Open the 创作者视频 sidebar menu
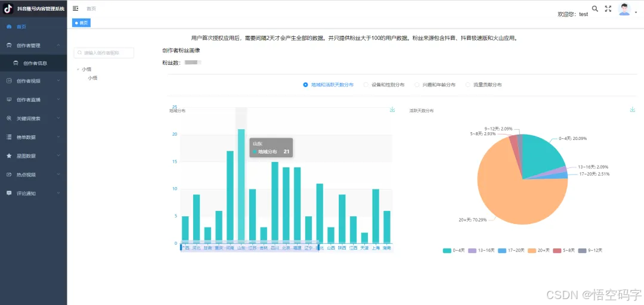The image size is (644, 305). (x=33, y=81)
